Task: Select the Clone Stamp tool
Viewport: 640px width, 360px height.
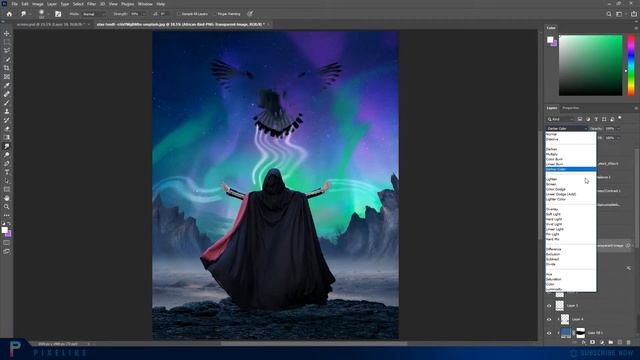Action: coord(7,111)
